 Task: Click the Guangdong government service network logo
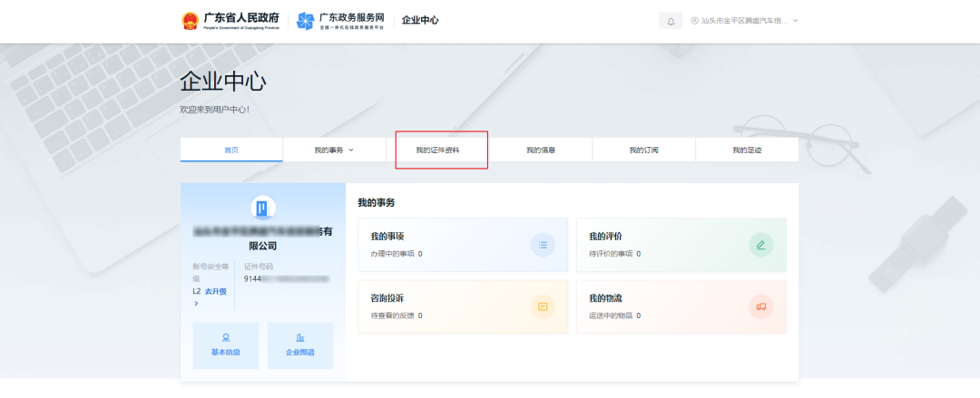coord(305,21)
